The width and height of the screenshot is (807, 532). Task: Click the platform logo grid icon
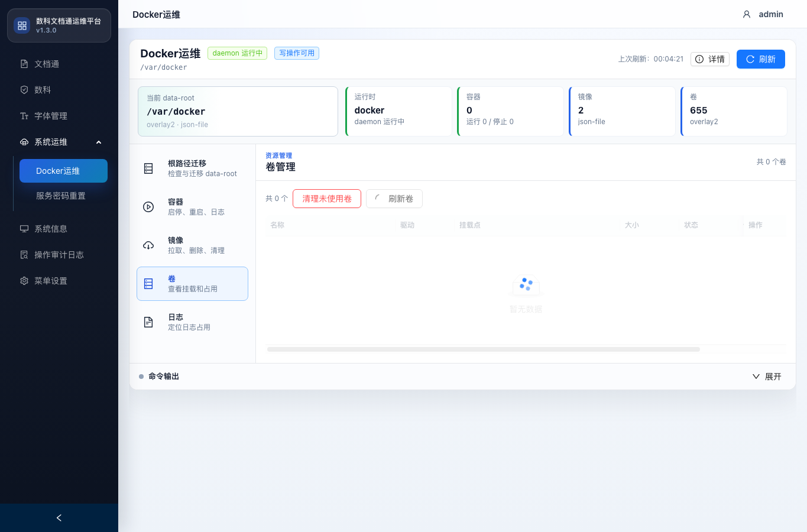(x=22, y=25)
